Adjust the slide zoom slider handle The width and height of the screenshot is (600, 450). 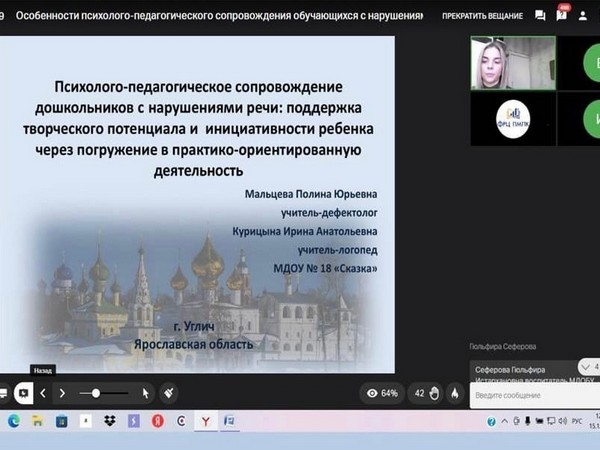coord(96,393)
